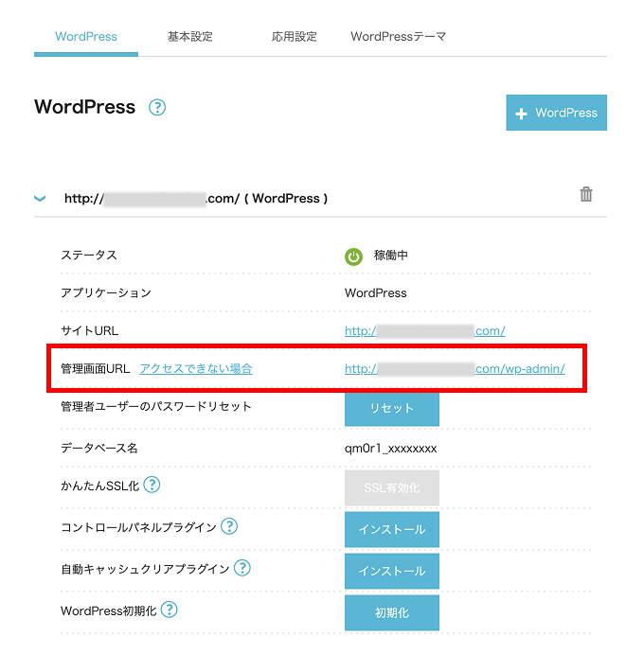Collapse the site details chevron
This screenshot has width=644, height=672.
tap(40, 199)
